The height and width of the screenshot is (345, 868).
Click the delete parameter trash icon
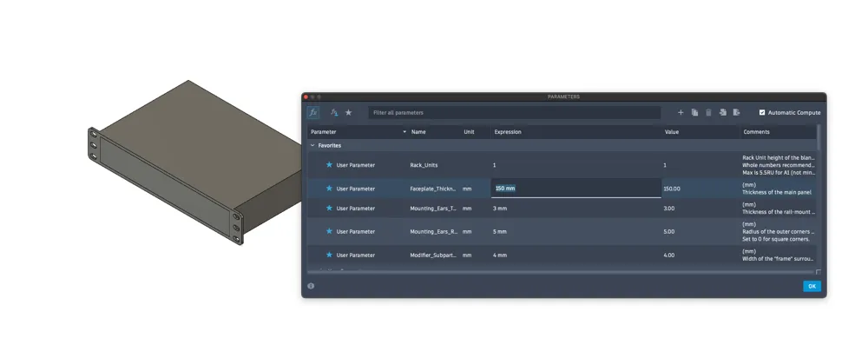pos(708,113)
